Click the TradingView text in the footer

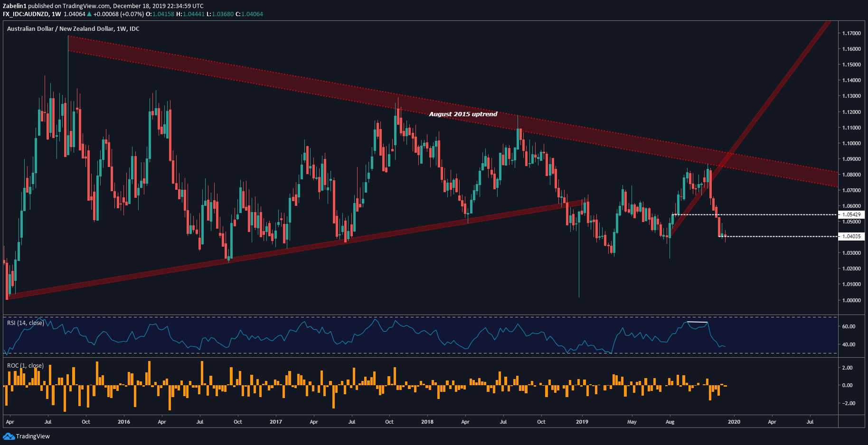33,436
